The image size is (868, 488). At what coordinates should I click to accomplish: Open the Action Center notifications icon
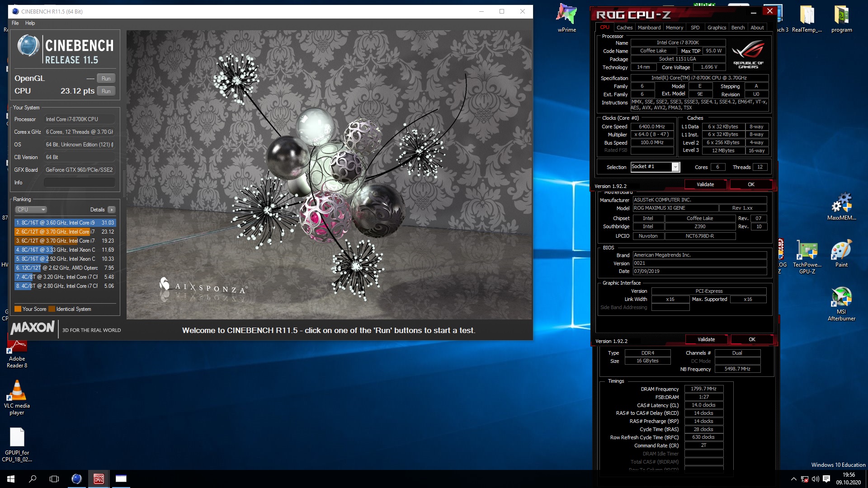point(826,479)
